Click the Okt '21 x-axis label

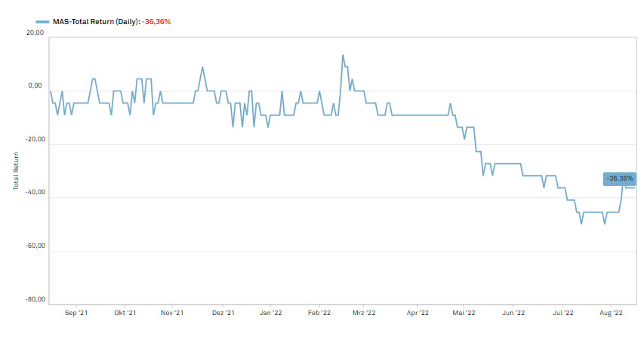125,313
